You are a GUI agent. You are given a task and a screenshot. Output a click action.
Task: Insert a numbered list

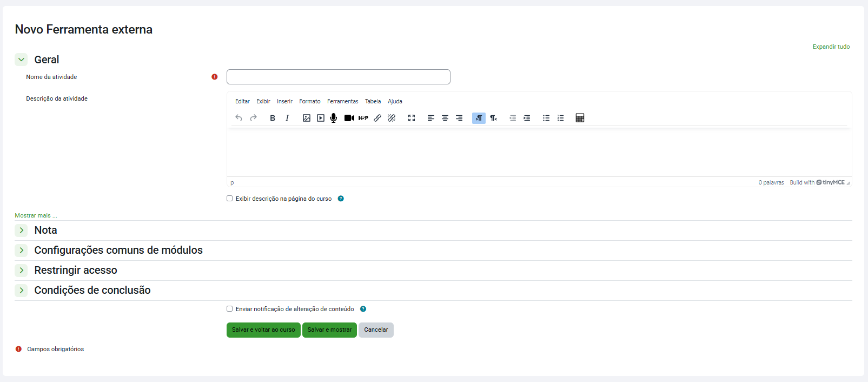point(561,118)
